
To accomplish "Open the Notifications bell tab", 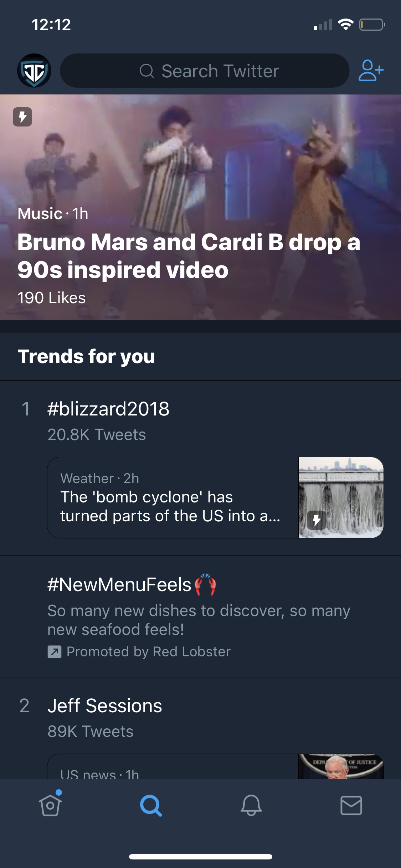I will pyautogui.click(x=251, y=805).
